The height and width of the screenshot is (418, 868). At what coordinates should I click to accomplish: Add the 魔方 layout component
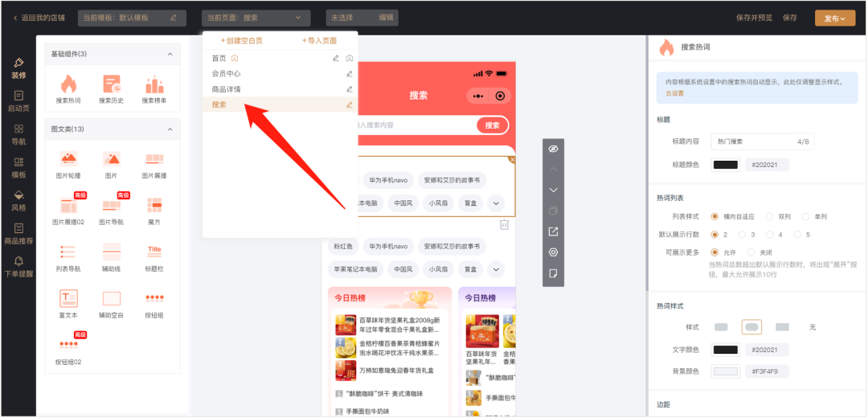click(x=154, y=207)
